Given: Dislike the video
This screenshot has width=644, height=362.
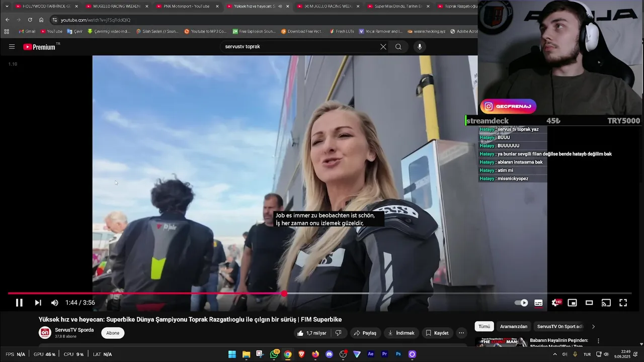Looking at the screenshot, I should click(x=339, y=333).
